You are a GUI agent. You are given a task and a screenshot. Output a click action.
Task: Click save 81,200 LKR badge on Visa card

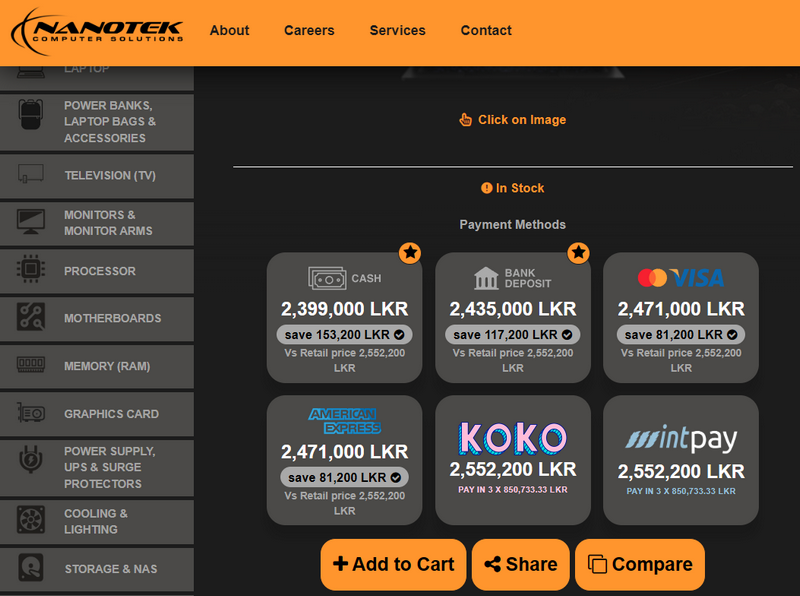(681, 335)
